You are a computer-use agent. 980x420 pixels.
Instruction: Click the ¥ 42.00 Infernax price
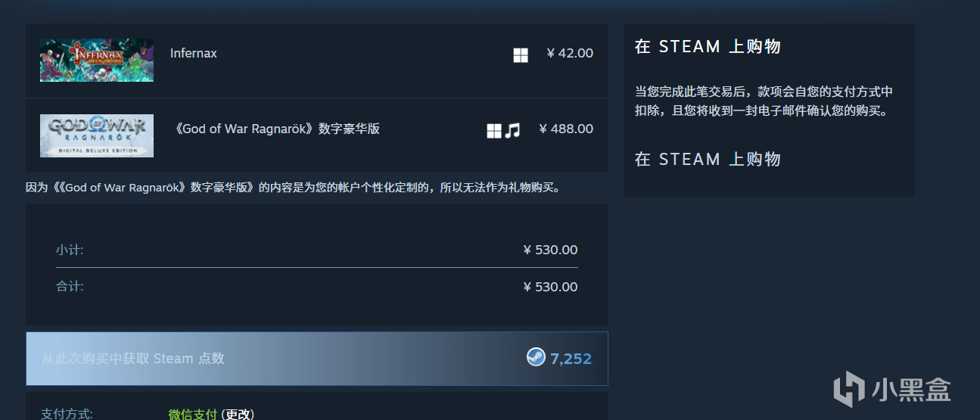click(570, 53)
